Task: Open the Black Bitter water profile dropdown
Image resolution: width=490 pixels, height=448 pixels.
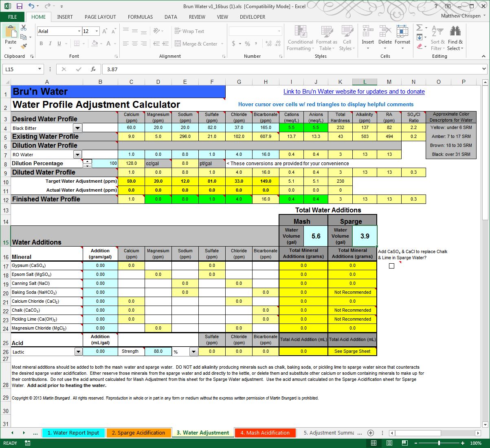Action: (x=77, y=128)
